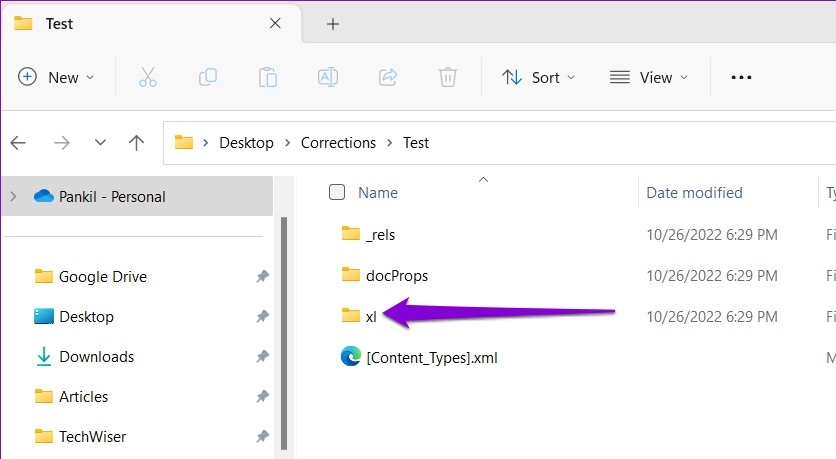Screen dimensions: 836x459
Task: Click the pin icon next to Articles
Action: tap(262, 396)
